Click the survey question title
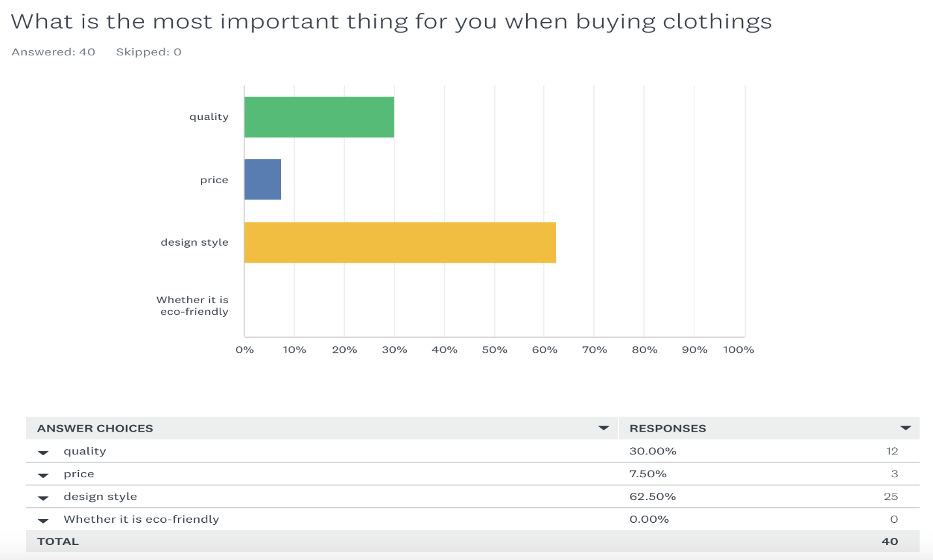The image size is (933, 560). pos(391,22)
